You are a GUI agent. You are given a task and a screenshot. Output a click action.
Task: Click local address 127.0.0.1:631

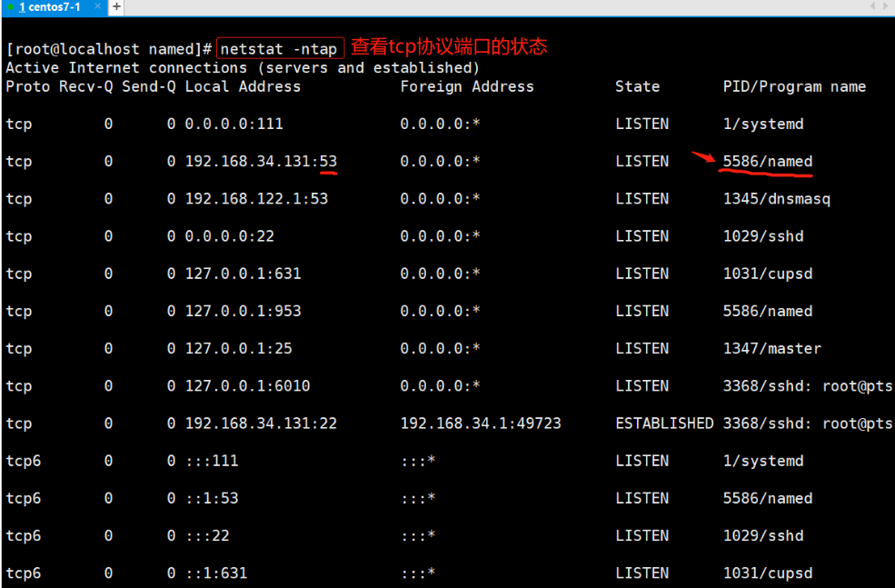243,274
